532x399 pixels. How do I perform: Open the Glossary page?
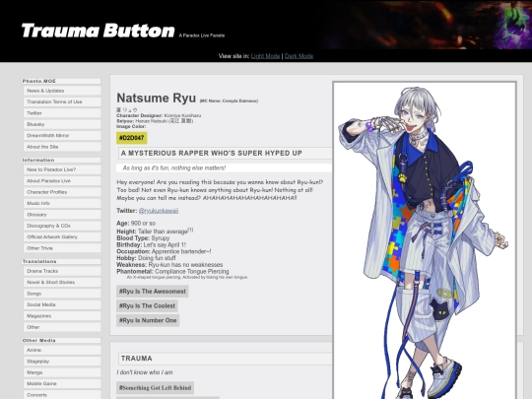[x=62, y=215]
